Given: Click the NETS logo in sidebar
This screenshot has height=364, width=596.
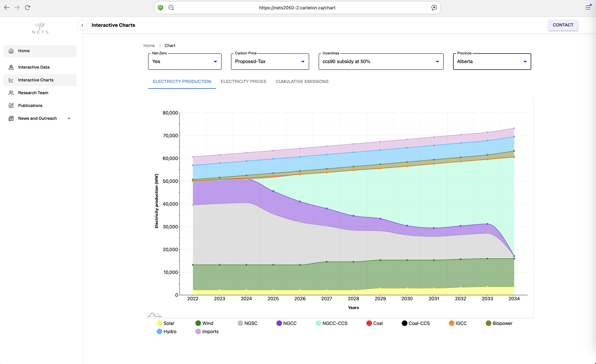Looking at the screenshot, I should click(x=40, y=28).
